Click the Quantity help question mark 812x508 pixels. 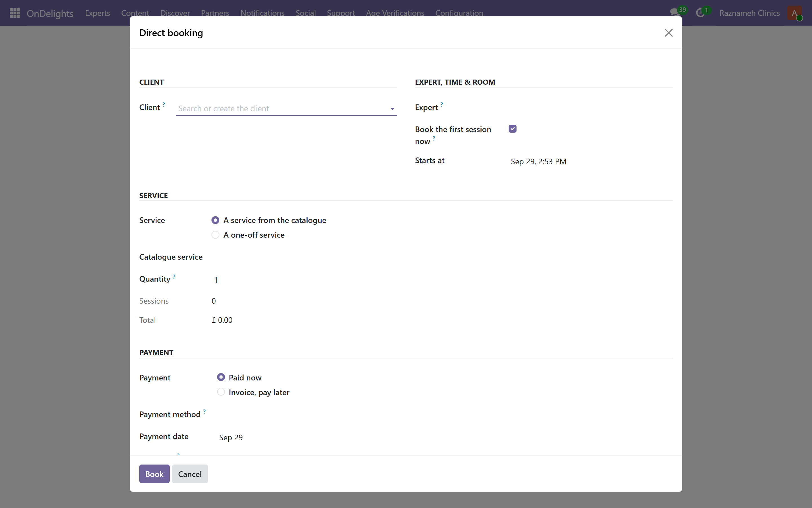174,277
